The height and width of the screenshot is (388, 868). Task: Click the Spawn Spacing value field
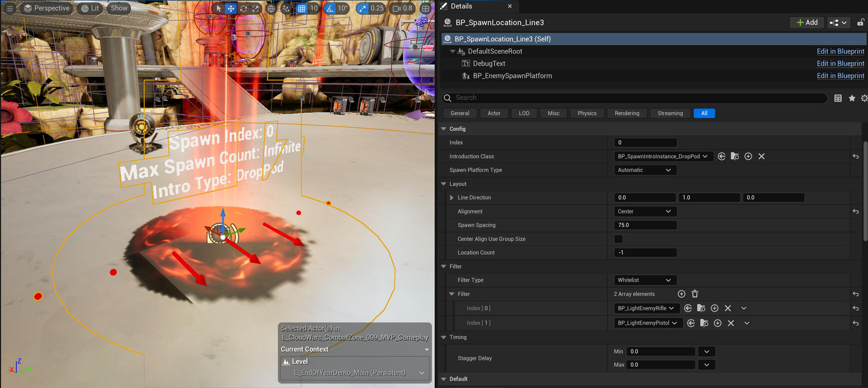(645, 225)
